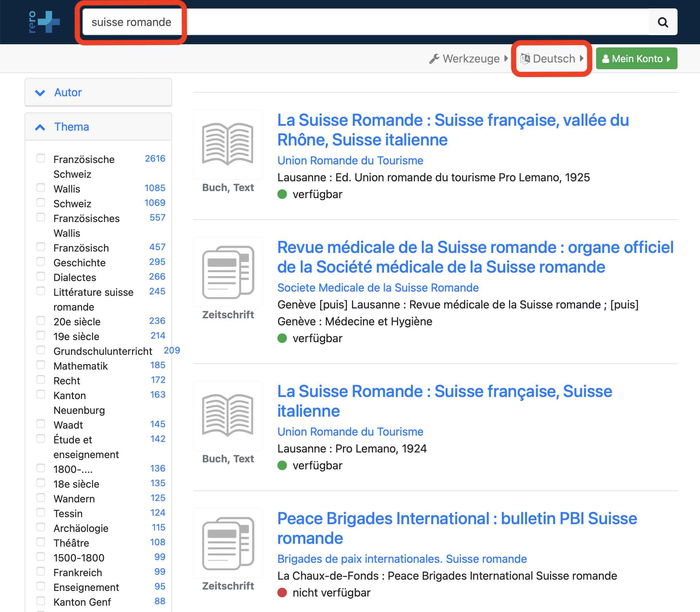Tick the 20e siècle checkbox
This screenshot has width=700, height=612.
41,320
